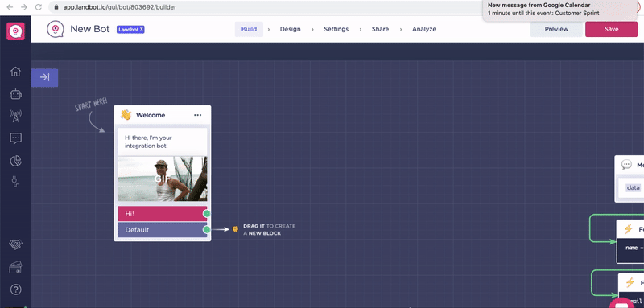Click the waving hand Welcome icon
This screenshot has height=308, width=644.
(126, 115)
